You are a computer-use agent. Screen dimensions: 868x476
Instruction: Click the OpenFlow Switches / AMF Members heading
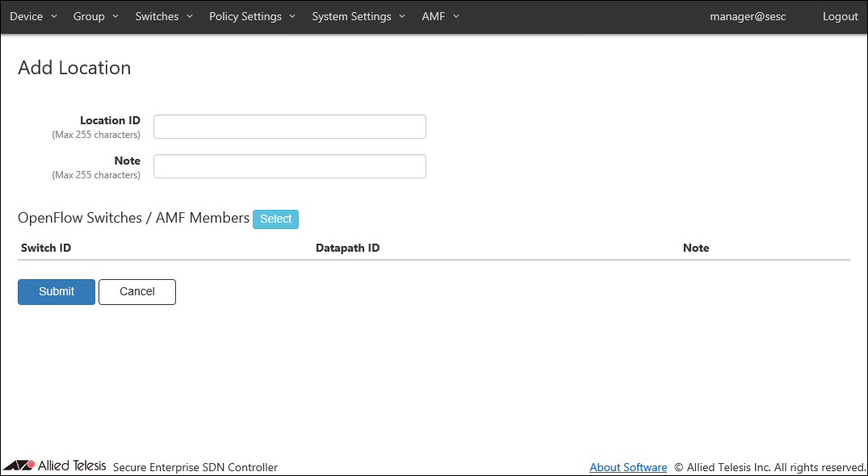pos(133,218)
